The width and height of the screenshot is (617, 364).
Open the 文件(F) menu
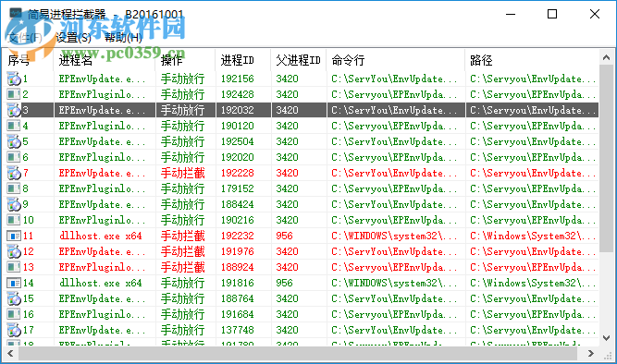(25, 38)
